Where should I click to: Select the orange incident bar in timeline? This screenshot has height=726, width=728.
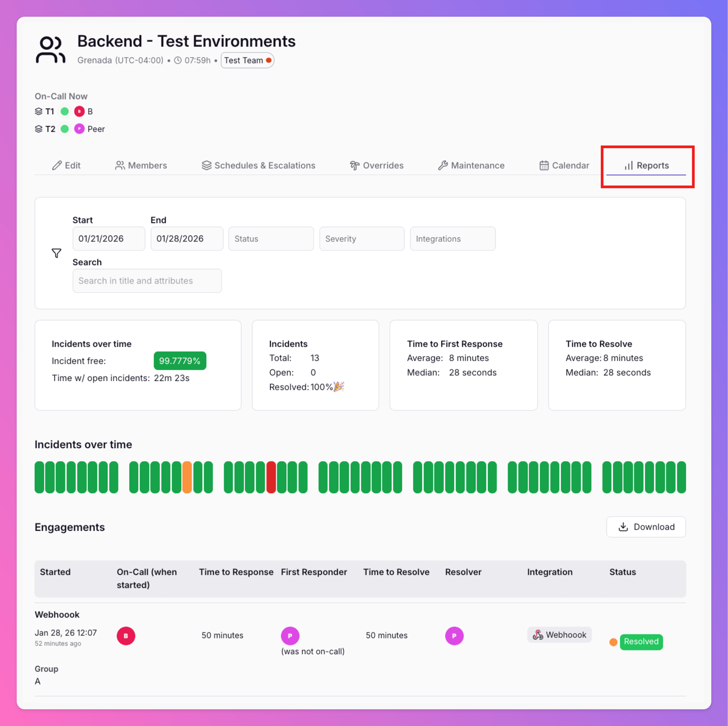tap(187, 477)
